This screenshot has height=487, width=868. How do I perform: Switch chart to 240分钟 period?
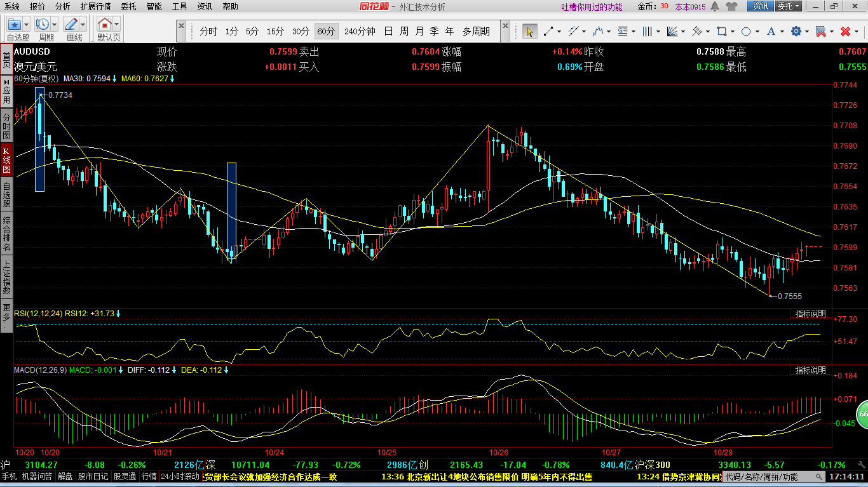coord(360,31)
